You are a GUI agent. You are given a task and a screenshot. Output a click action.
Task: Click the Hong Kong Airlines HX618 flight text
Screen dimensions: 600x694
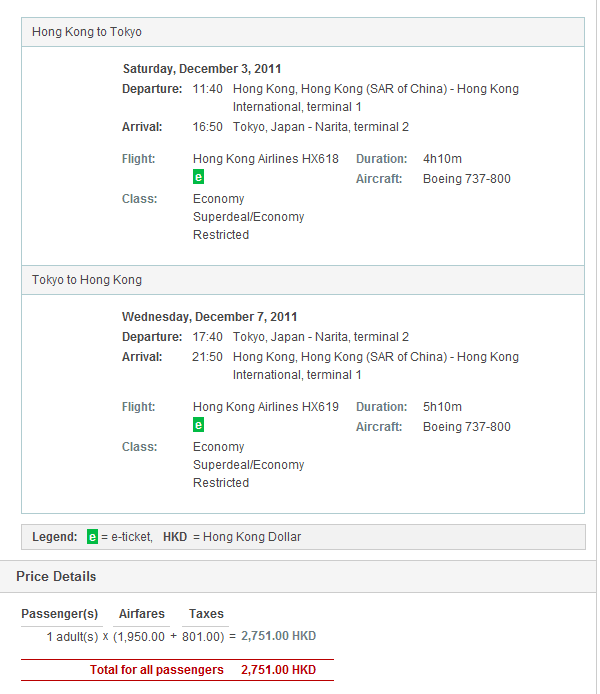point(265,159)
